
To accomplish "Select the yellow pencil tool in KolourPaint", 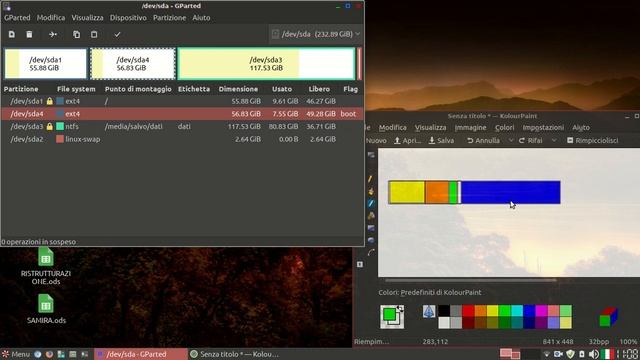I will pos(371,179).
